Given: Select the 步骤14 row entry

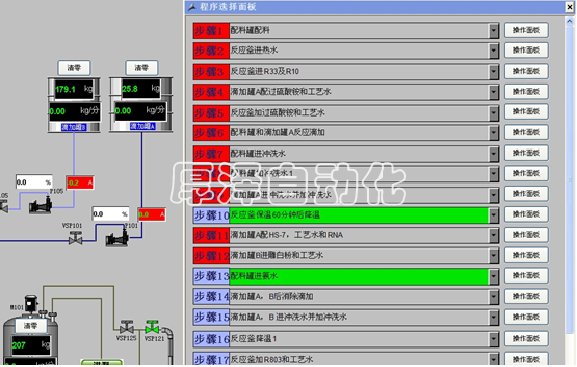Looking at the screenshot, I should click(x=360, y=297).
